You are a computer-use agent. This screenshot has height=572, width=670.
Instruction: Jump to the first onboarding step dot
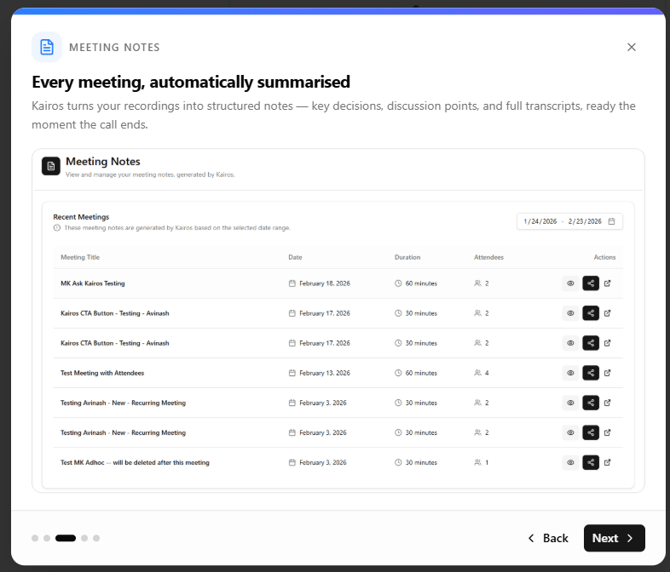35,538
